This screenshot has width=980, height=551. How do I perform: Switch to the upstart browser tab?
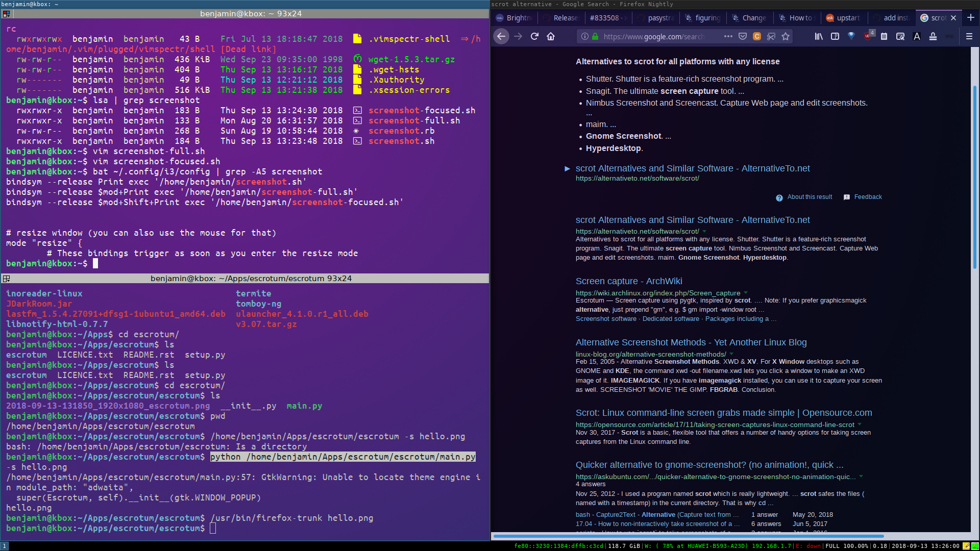coord(843,18)
